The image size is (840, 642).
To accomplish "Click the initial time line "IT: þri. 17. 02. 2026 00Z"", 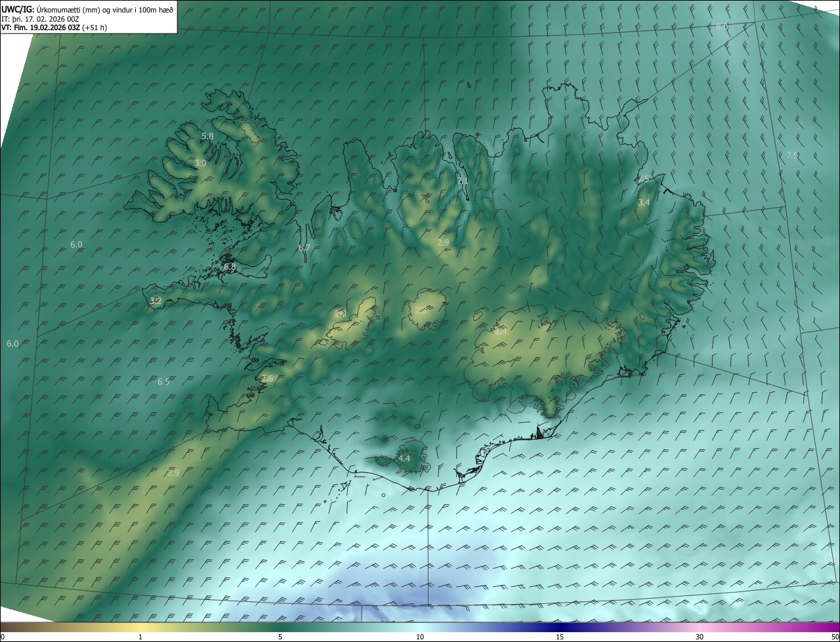I will pos(41,19).
